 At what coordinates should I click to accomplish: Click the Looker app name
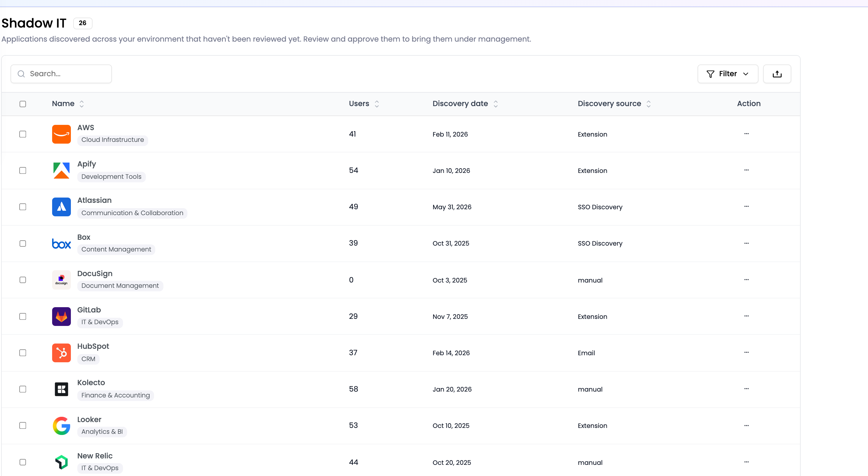(89, 420)
